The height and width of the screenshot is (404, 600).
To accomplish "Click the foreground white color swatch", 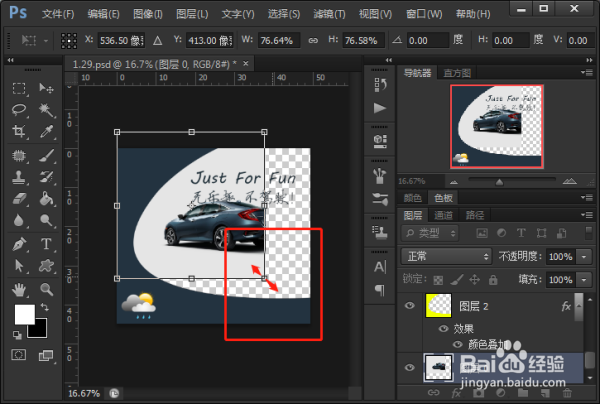I will coord(24,314).
